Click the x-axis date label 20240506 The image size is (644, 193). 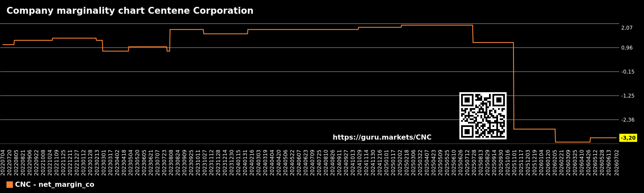click(286, 163)
